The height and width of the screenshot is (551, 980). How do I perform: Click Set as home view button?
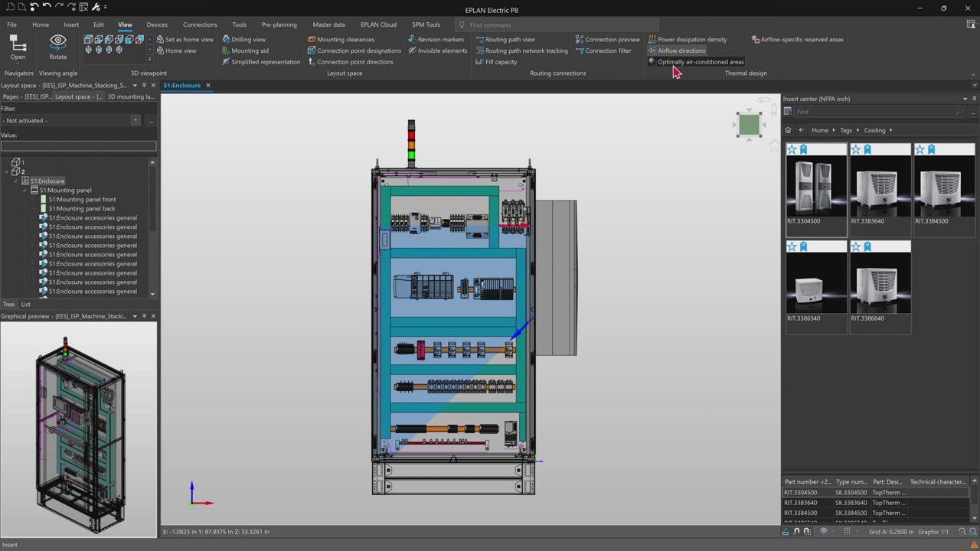188,39
